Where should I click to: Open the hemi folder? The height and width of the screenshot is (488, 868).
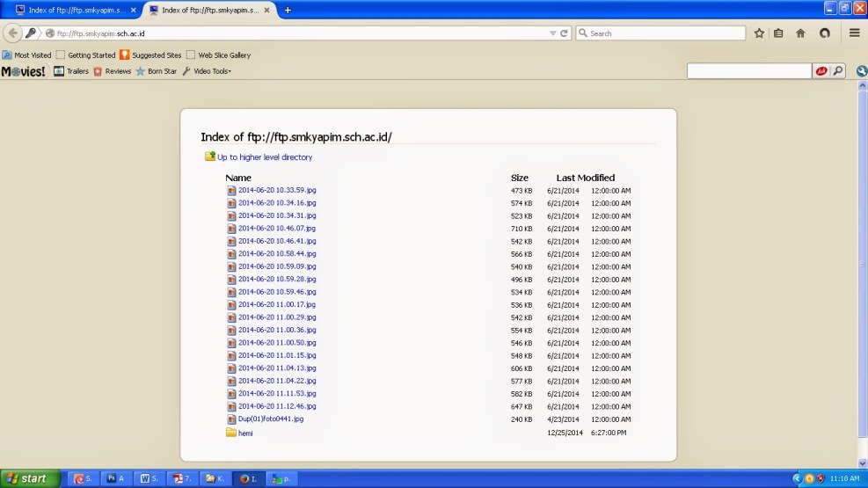coord(245,433)
